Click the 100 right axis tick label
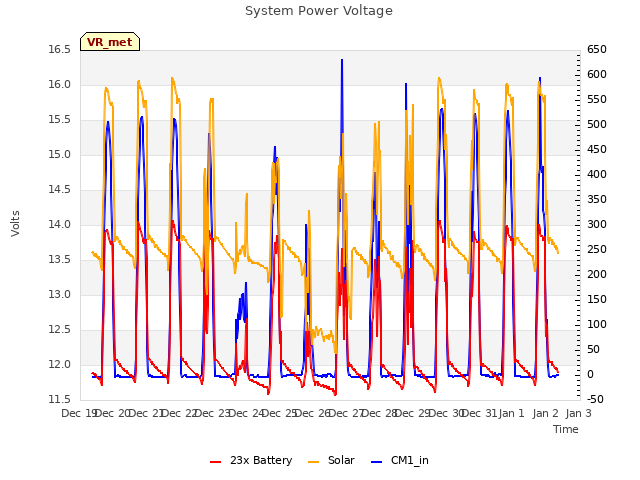The width and height of the screenshot is (640, 480). tap(597, 324)
